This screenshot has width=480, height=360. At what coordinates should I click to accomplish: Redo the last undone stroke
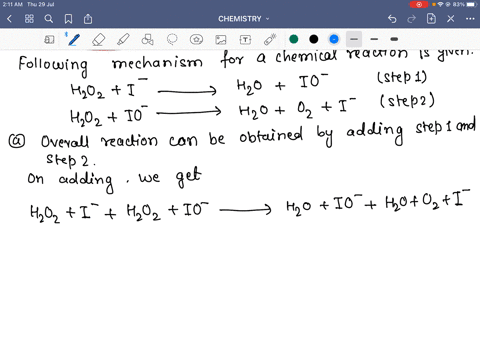point(412,19)
